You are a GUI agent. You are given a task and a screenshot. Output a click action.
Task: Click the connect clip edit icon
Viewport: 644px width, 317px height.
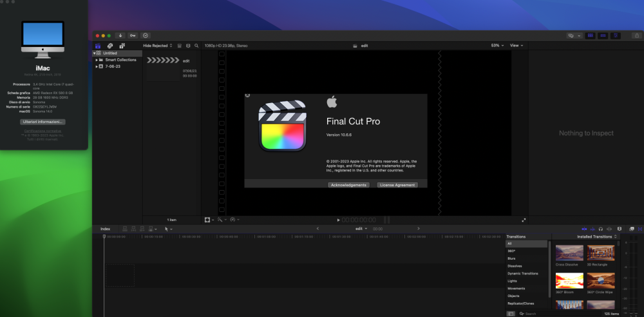[125, 229]
